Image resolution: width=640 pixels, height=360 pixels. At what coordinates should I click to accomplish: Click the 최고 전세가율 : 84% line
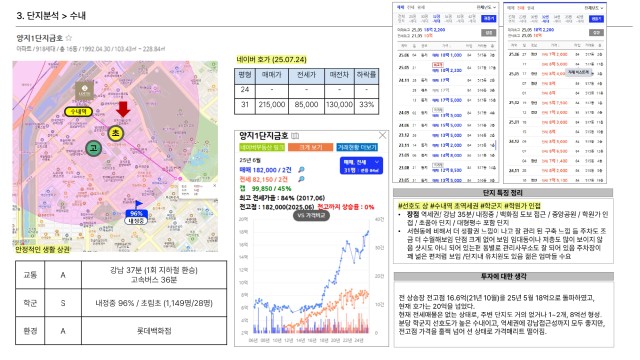[282, 198]
